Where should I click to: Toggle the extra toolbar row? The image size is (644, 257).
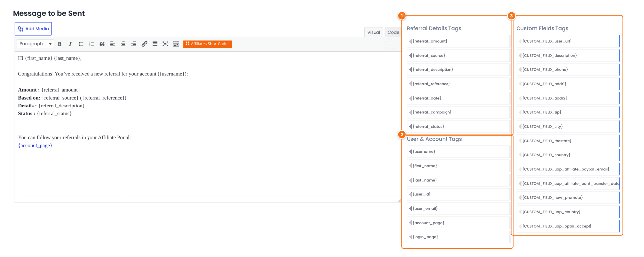coord(176,44)
